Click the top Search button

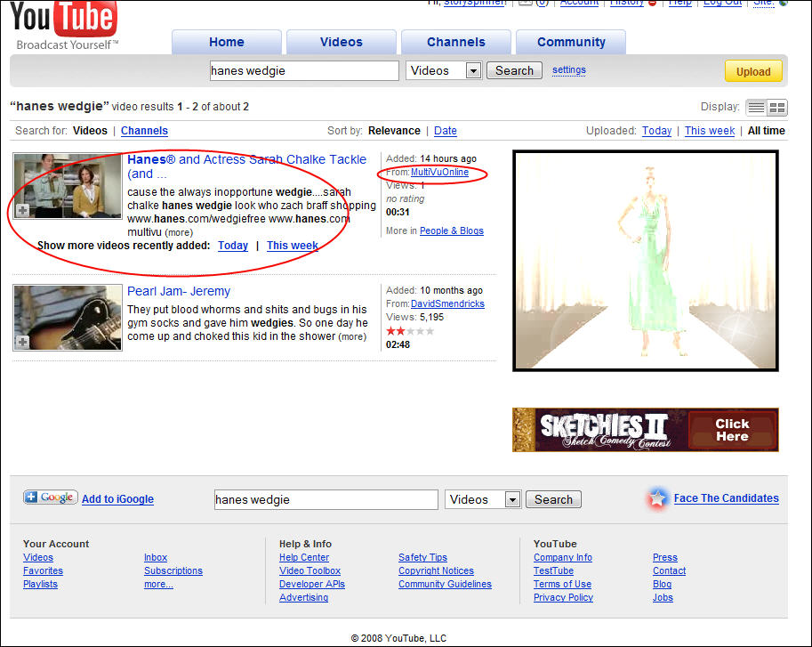tap(514, 70)
